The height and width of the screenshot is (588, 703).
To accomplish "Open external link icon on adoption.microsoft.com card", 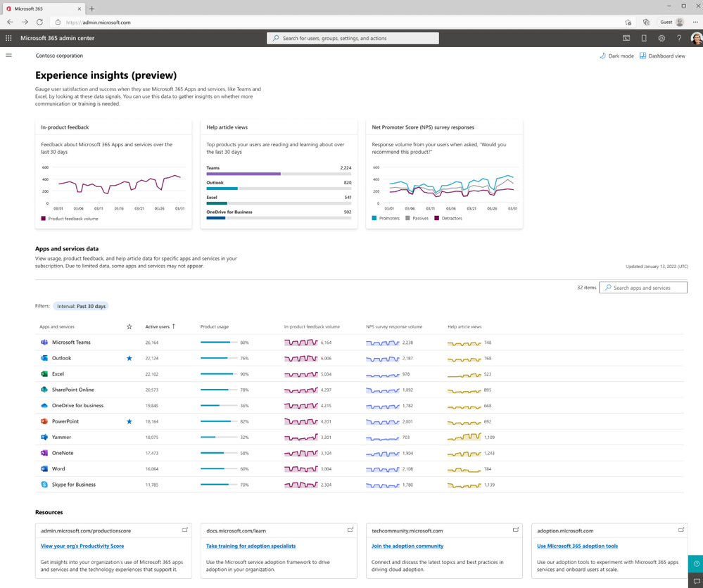I will (x=681, y=530).
